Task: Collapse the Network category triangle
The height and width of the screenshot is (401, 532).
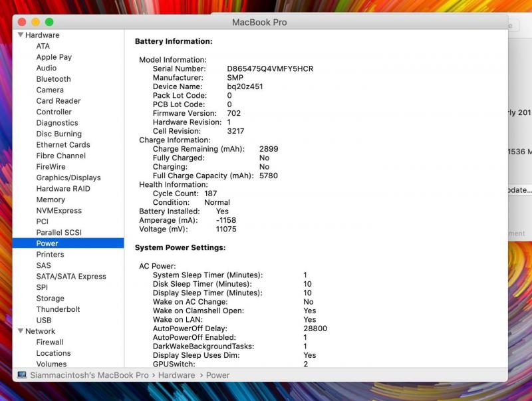Action: pos(21,331)
